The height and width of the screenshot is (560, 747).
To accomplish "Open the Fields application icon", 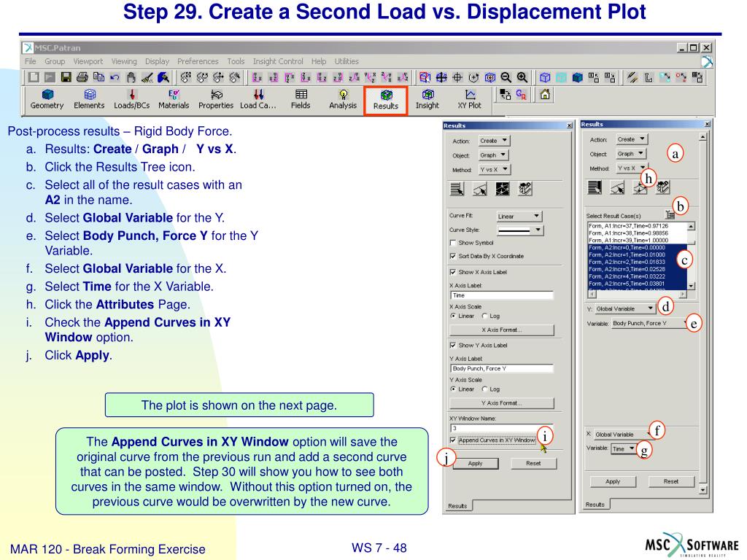I will pyautogui.click(x=301, y=99).
